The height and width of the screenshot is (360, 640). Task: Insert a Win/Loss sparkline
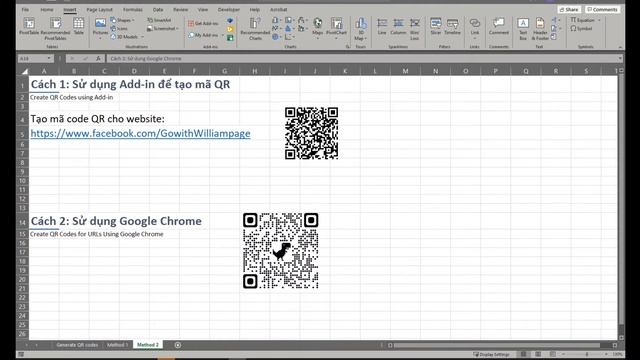pos(415,29)
